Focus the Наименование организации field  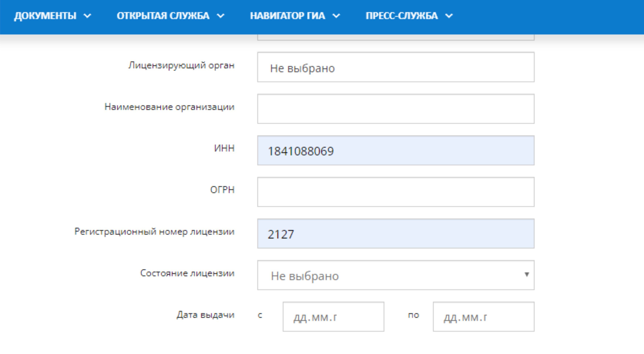(395, 109)
